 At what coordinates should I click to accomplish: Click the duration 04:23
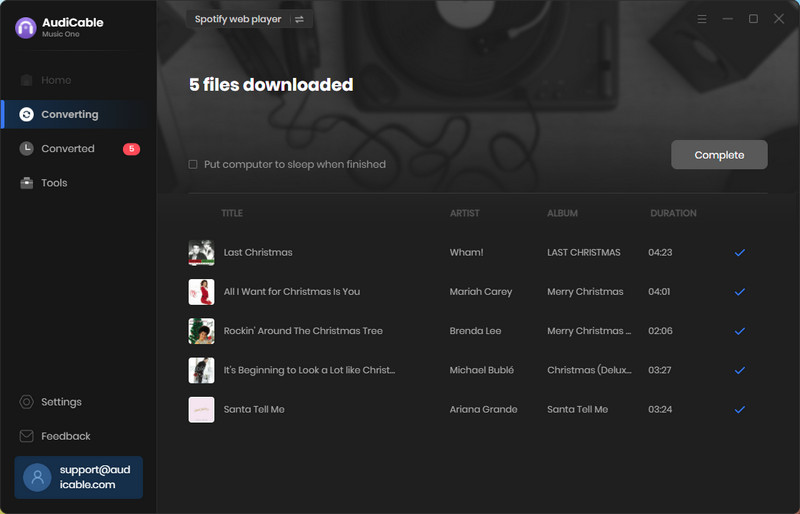pyautogui.click(x=660, y=253)
